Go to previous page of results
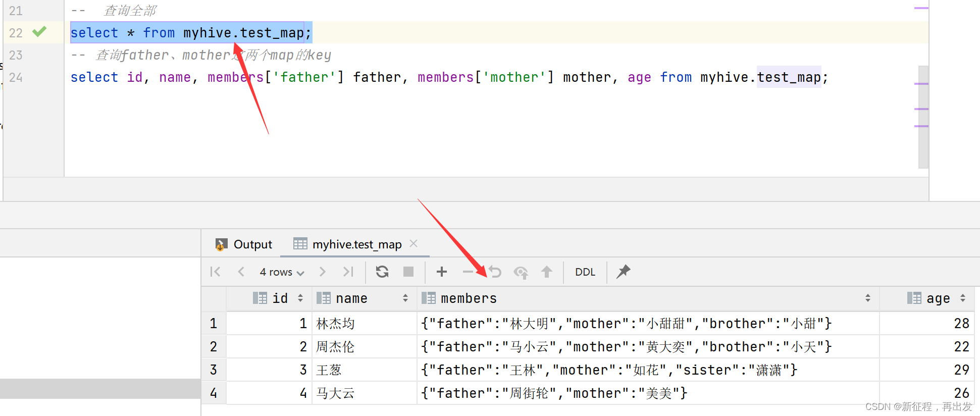Viewport: 980px width, 416px height. click(x=241, y=272)
